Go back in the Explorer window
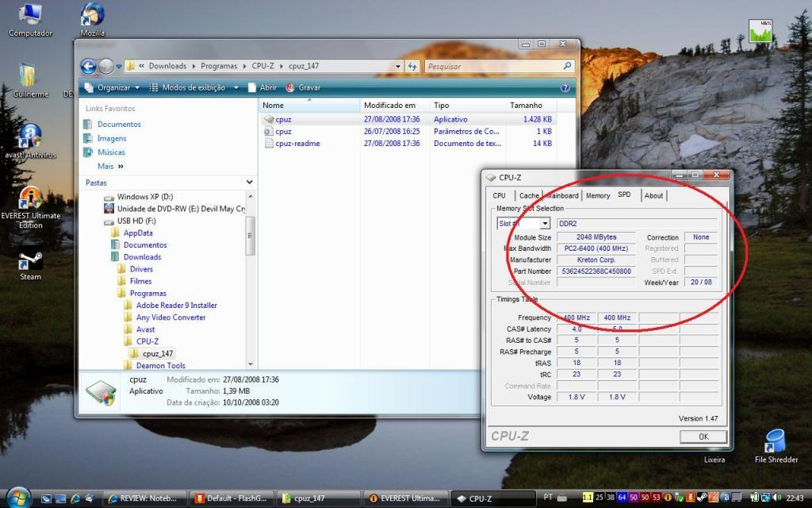Viewport: 812px width, 508px height. click(x=89, y=67)
